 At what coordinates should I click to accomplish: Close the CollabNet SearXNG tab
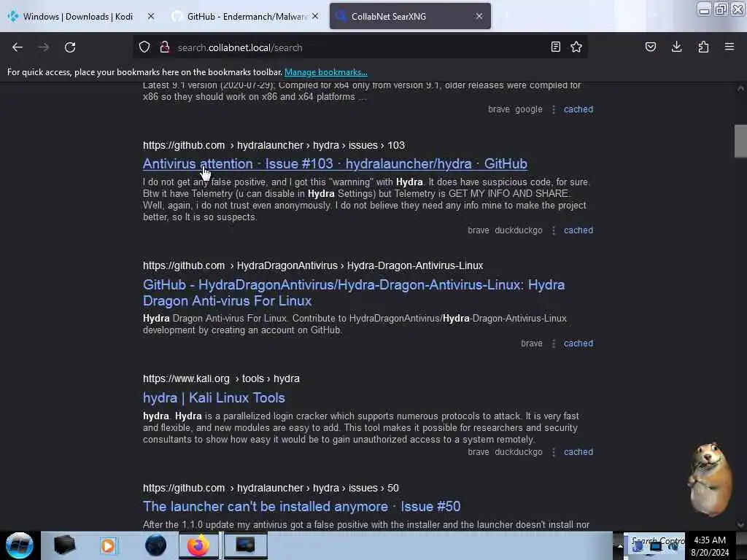click(x=479, y=16)
